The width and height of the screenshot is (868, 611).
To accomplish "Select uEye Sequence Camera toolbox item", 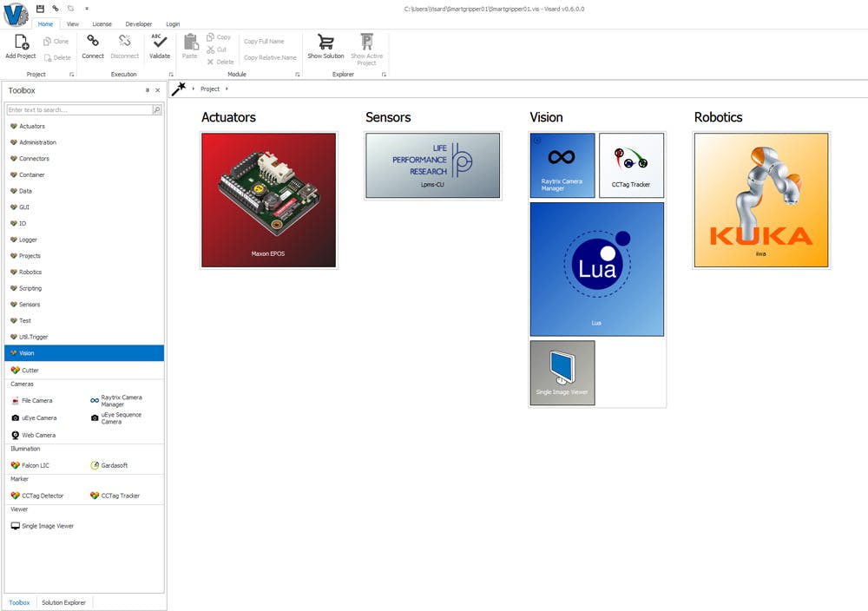I will click(x=117, y=417).
